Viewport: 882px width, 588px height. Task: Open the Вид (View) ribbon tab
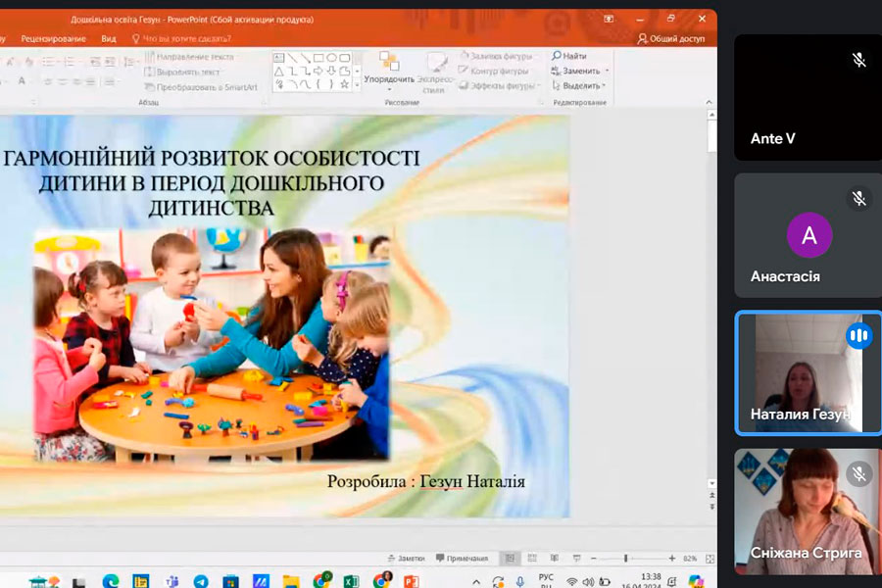(x=109, y=39)
